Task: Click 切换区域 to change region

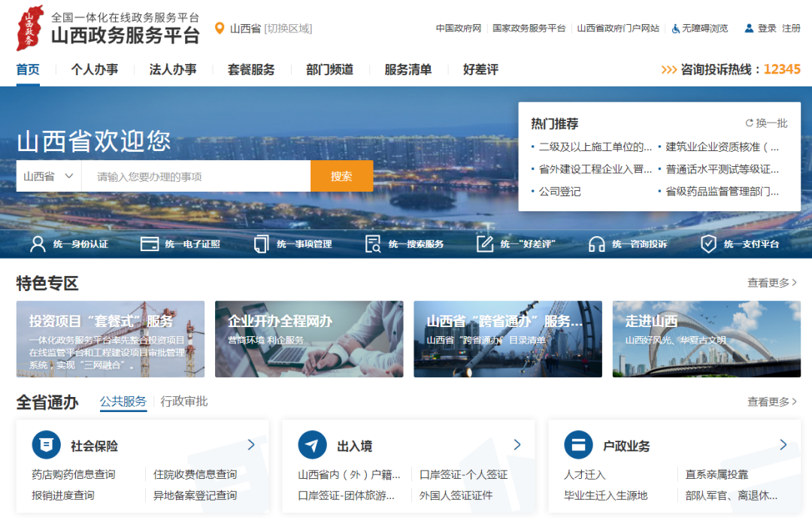Action: pyautogui.click(x=286, y=29)
